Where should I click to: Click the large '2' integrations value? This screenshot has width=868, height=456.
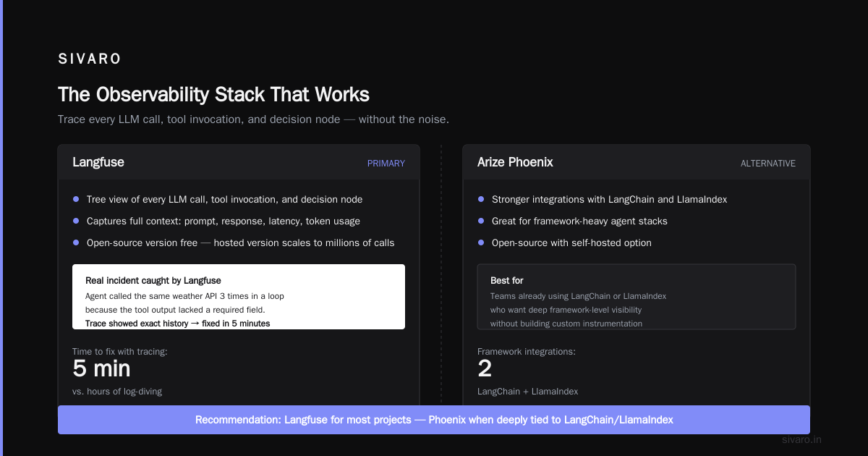(485, 369)
